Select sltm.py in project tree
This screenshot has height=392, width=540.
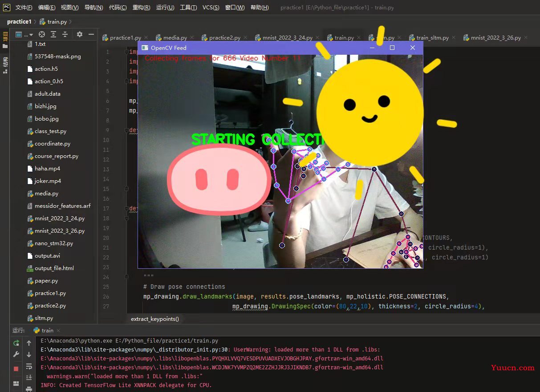tap(44, 318)
